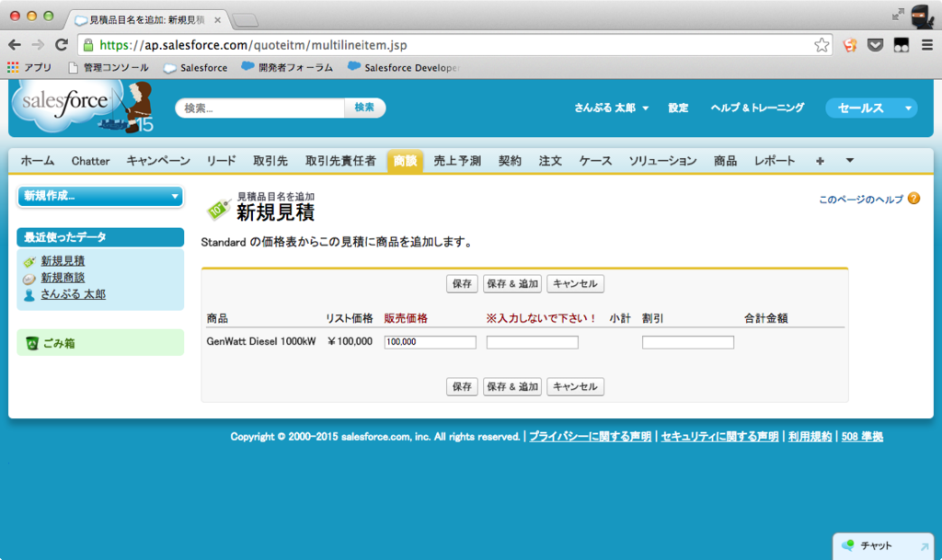Open a new browser tab
The height and width of the screenshot is (560, 942).
coord(245,20)
